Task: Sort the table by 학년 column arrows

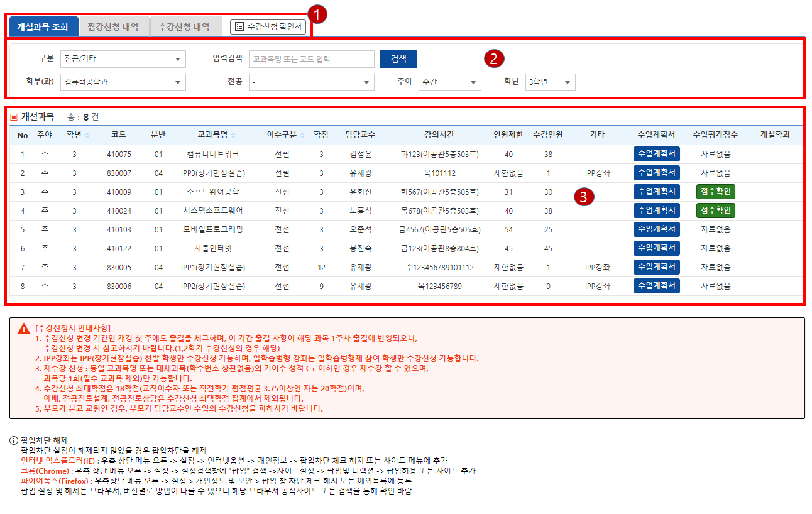Action: click(87, 136)
